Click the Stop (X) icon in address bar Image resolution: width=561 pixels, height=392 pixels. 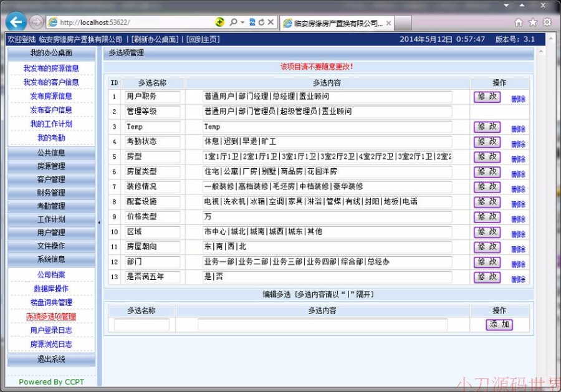point(271,22)
